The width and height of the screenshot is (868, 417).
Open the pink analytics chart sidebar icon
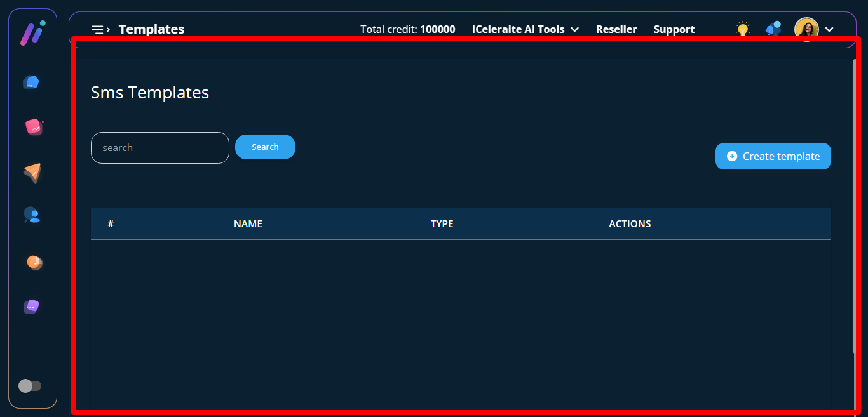point(33,127)
